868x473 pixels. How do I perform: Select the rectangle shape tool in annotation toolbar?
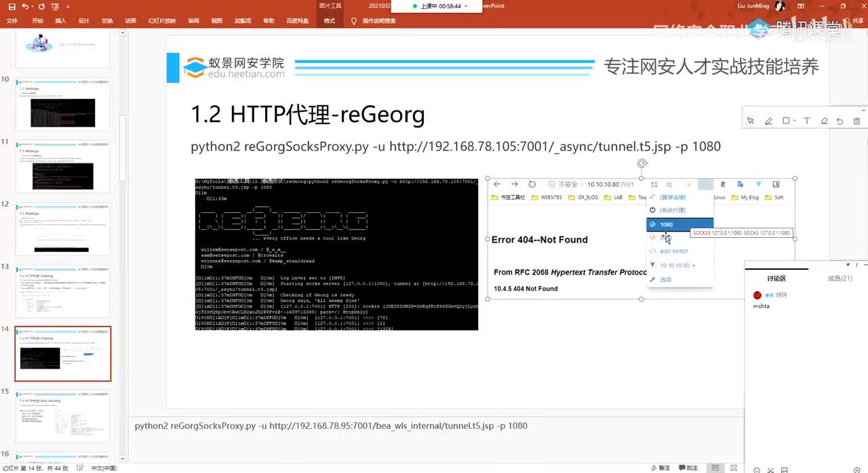click(x=786, y=121)
